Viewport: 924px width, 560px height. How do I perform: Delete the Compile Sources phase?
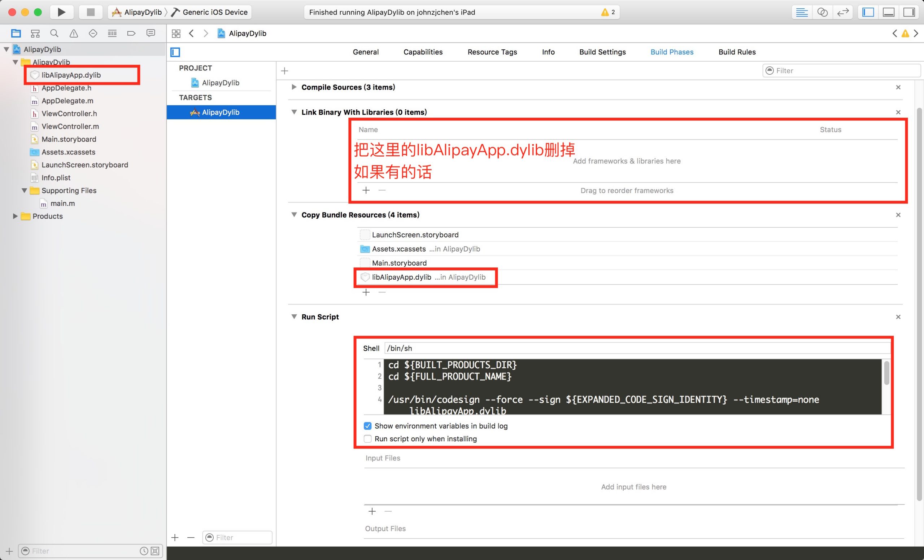[898, 87]
